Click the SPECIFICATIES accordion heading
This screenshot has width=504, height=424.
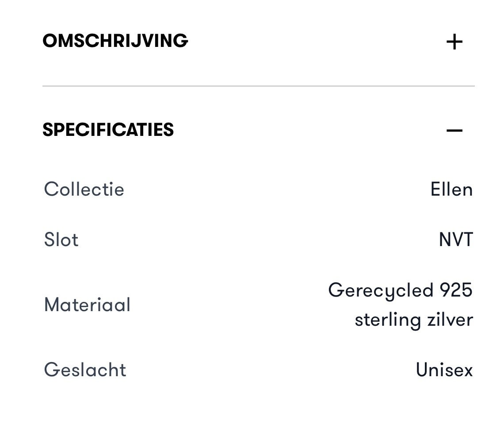(x=108, y=130)
